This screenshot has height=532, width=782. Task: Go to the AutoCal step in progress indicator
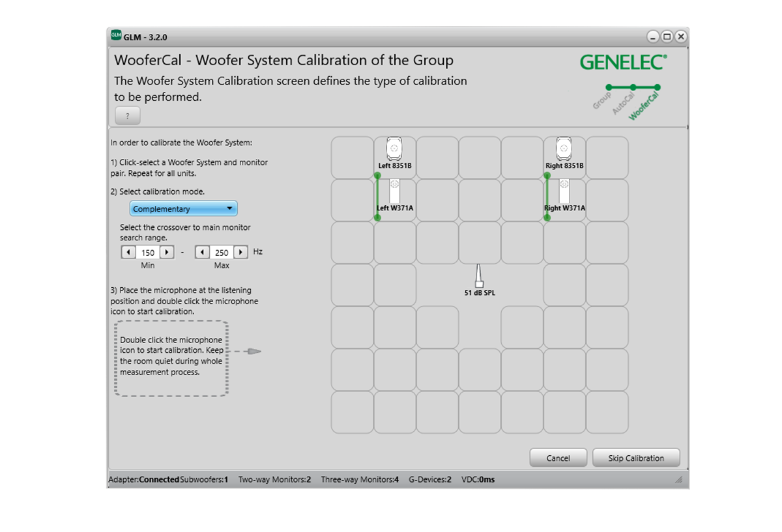(x=623, y=102)
